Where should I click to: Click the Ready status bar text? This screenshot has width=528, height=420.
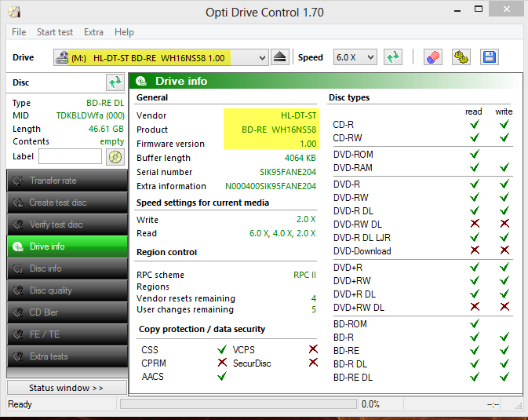20,404
